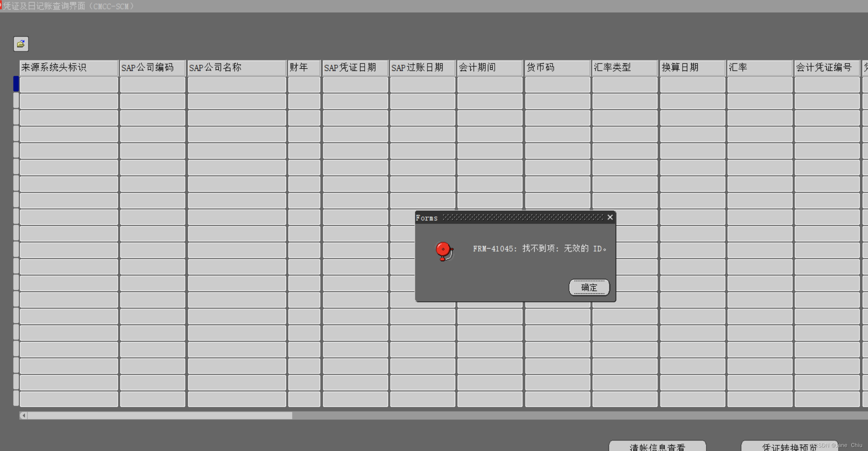The height and width of the screenshot is (451, 868).
Task: Click the SAP公司编码 column header
Action: click(152, 68)
